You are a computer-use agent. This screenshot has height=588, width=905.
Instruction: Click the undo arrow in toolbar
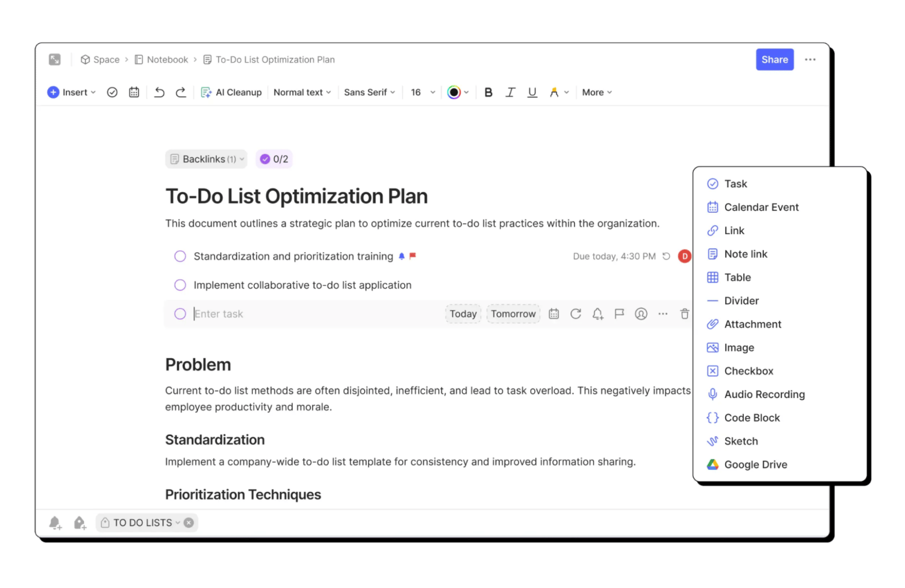pos(160,92)
